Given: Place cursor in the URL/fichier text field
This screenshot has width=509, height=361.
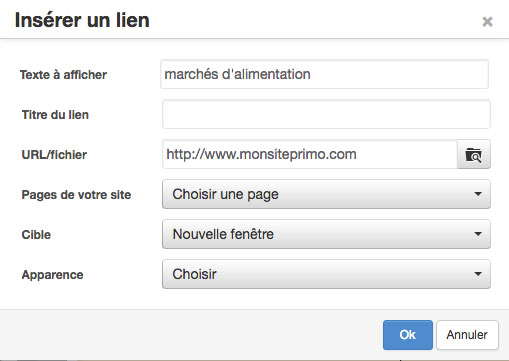Looking at the screenshot, I should [x=310, y=154].
